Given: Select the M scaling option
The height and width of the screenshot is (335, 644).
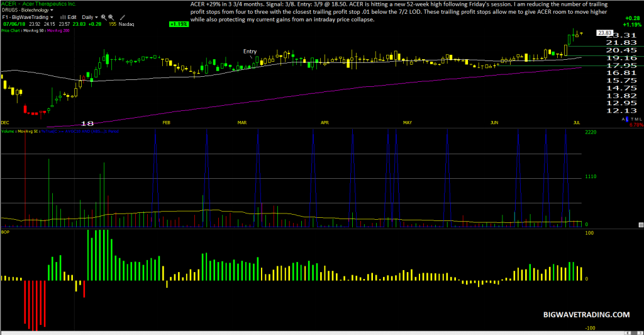Looking at the screenshot, I should coord(636,119).
